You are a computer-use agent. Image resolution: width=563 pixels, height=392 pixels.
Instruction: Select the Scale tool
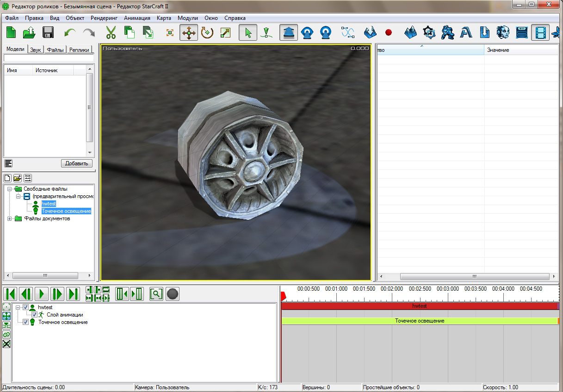[225, 33]
